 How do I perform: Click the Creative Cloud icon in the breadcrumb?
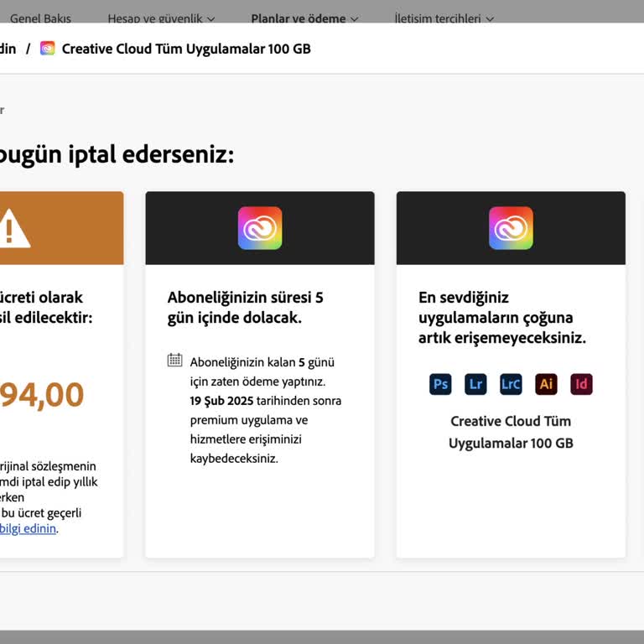click(47, 49)
